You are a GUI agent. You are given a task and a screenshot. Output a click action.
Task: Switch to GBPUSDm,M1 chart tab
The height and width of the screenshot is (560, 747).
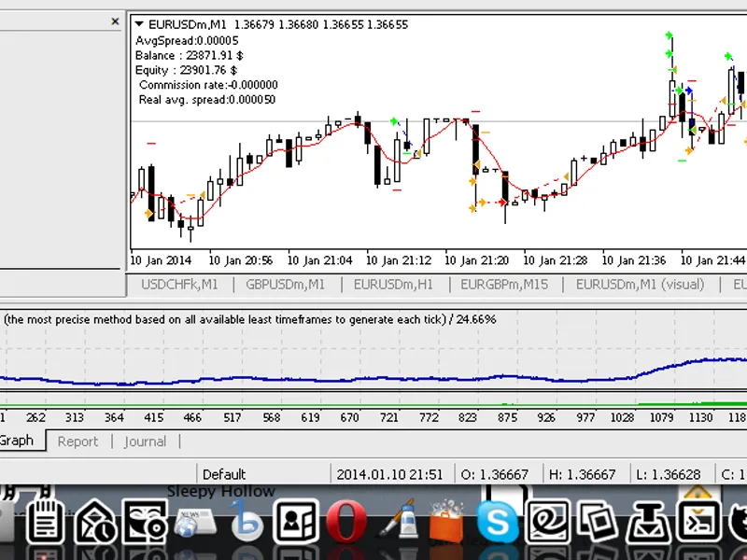[285, 285]
